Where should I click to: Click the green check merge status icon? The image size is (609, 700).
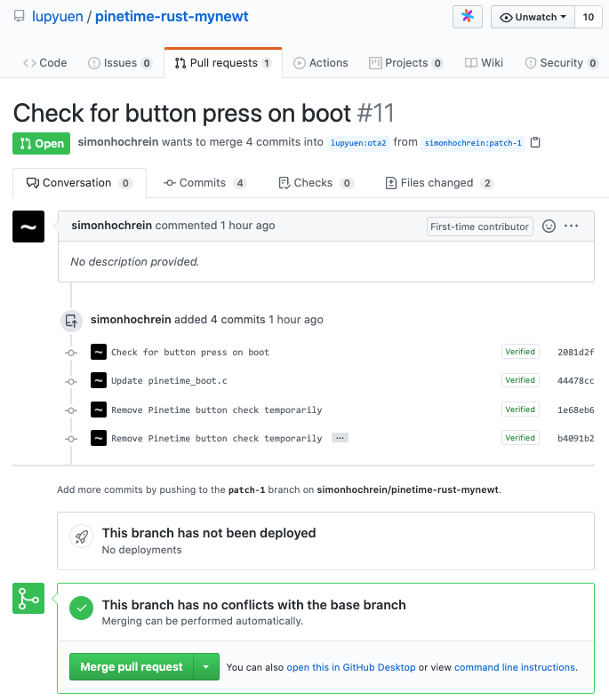click(x=83, y=609)
